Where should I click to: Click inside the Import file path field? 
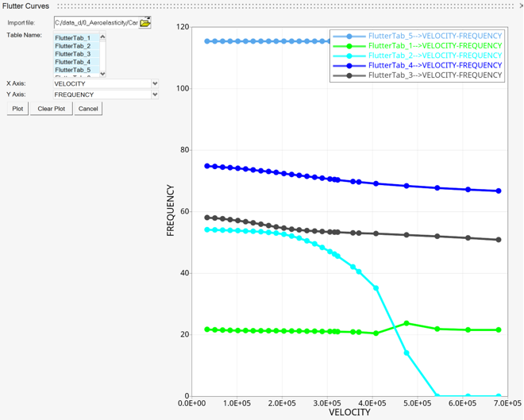[95, 23]
